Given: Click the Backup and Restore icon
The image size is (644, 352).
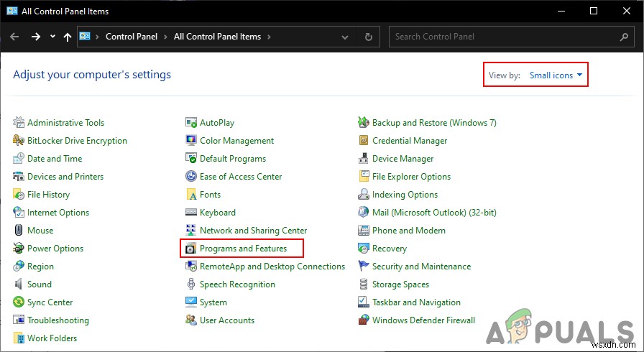Looking at the screenshot, I should 364,123.
